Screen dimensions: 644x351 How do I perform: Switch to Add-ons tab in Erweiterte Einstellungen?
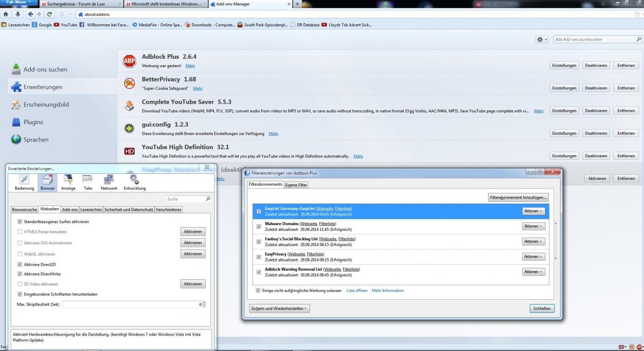pyautogui.click(x=70, y=209)
